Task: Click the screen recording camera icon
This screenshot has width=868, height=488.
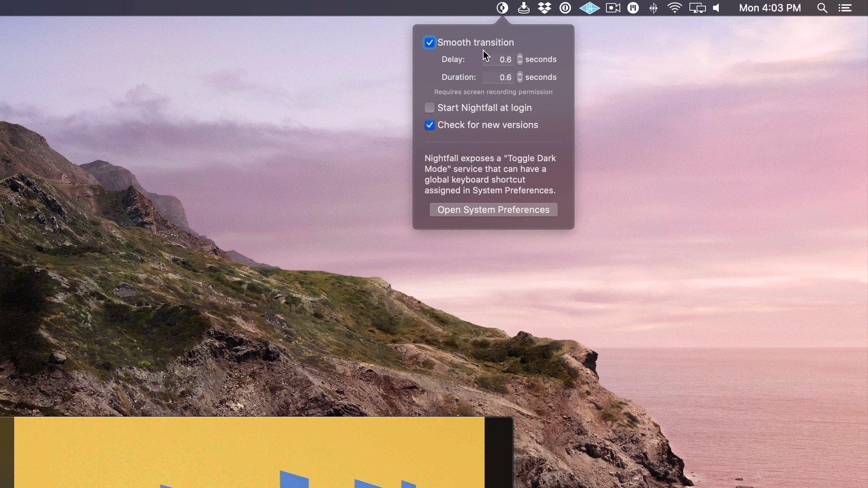Action: coord(613,8)
